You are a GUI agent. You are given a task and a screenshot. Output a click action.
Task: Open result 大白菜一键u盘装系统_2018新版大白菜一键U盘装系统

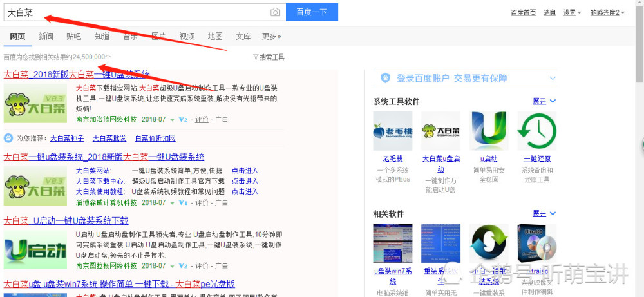[x=104, y=157]
